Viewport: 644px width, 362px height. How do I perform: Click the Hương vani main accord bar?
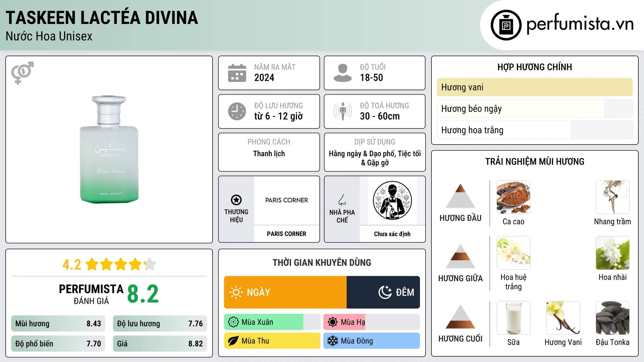coord(535,87)
